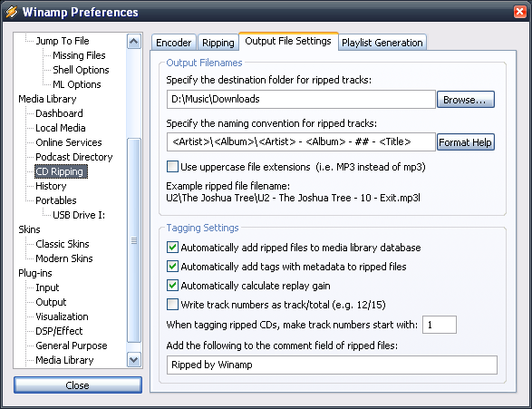Screen dimensions: 532x409
Task: Select the Plug-ins category
Action: click(35, 273)
